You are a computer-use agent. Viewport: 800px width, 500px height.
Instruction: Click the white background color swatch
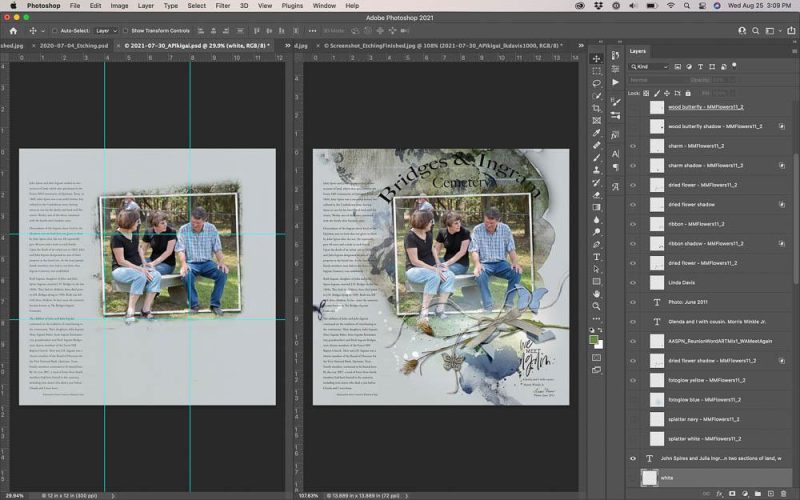pyautogui.click(x=599, y=345)
